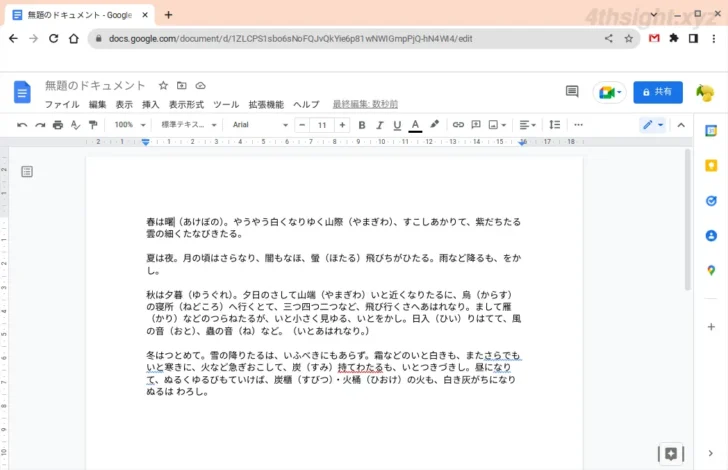This screenshot has width=728, height=470.
Task: Click the undo arrow in toolbar
Action: coord(22,125)
